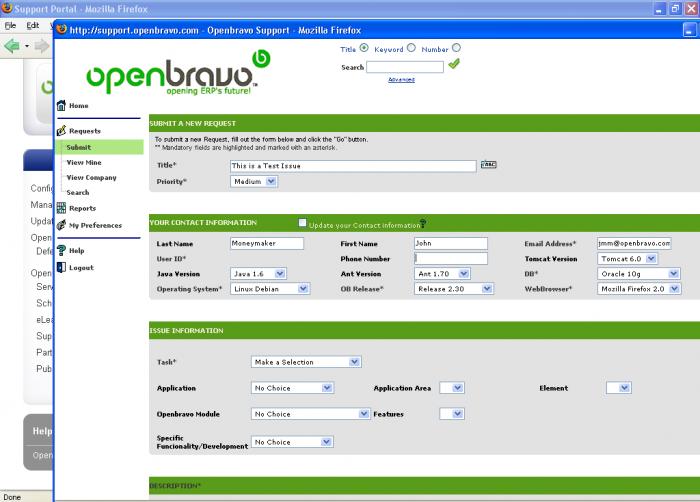Click the Logout door icon
The width and height of the screenshot is (700, 502).
pyautogui.click(x=61, y=267)
